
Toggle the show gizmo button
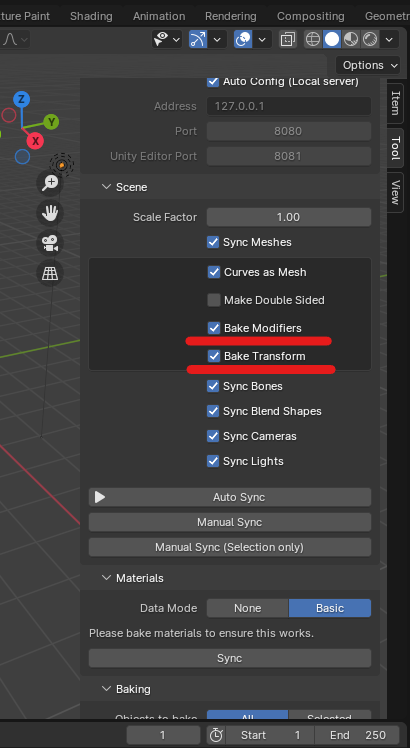tap(198, 39)
